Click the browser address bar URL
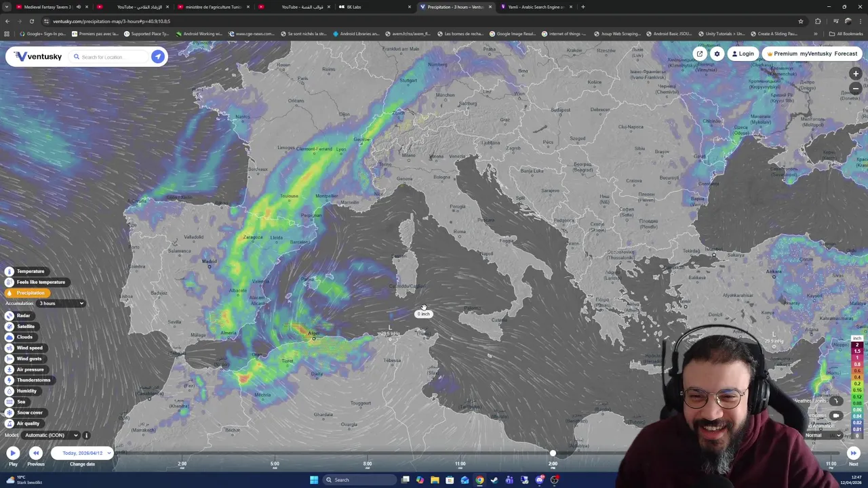 point(111,21)
